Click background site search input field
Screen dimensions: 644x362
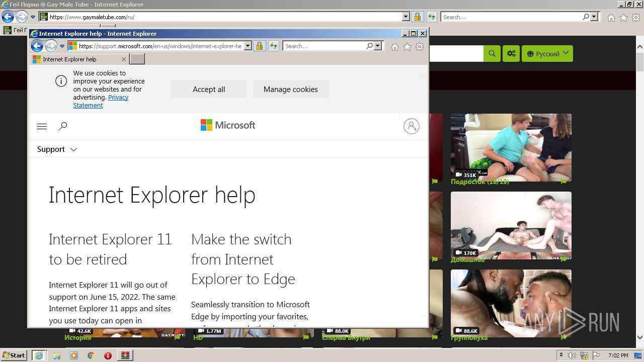pyautogui.click(x=456, y=54)
